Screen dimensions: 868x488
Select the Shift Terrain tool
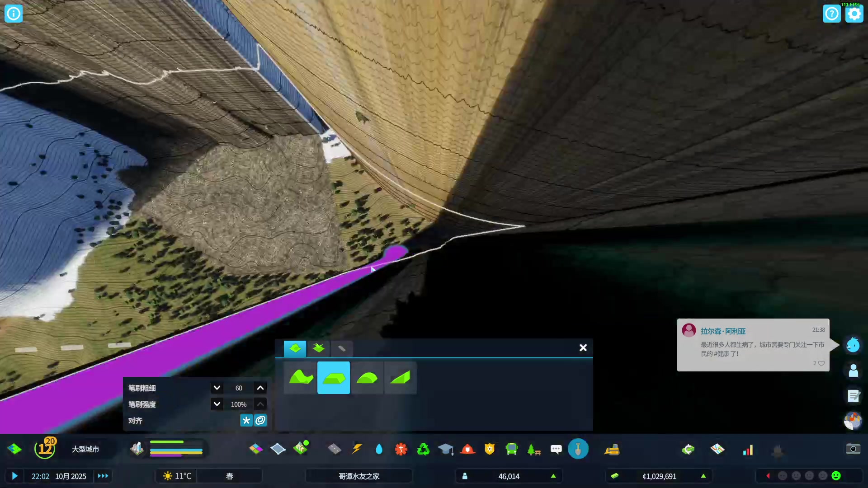click(x=301, y=377)
